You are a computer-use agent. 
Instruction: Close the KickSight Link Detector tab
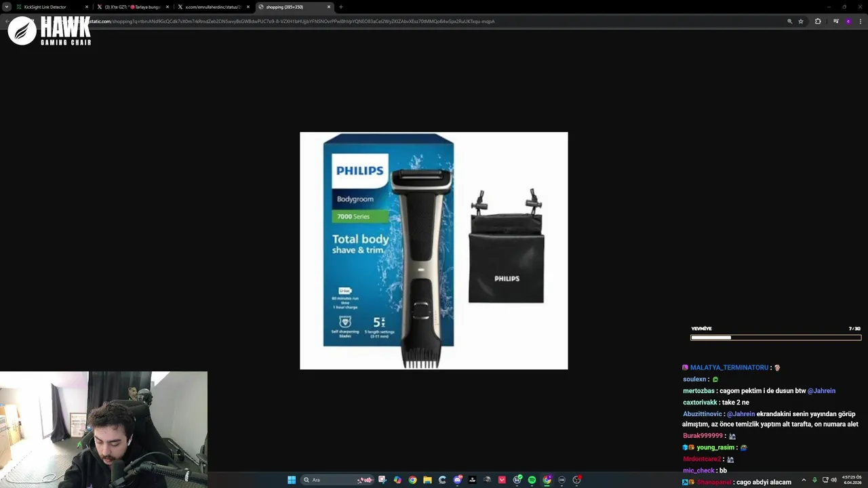point(86,7)
